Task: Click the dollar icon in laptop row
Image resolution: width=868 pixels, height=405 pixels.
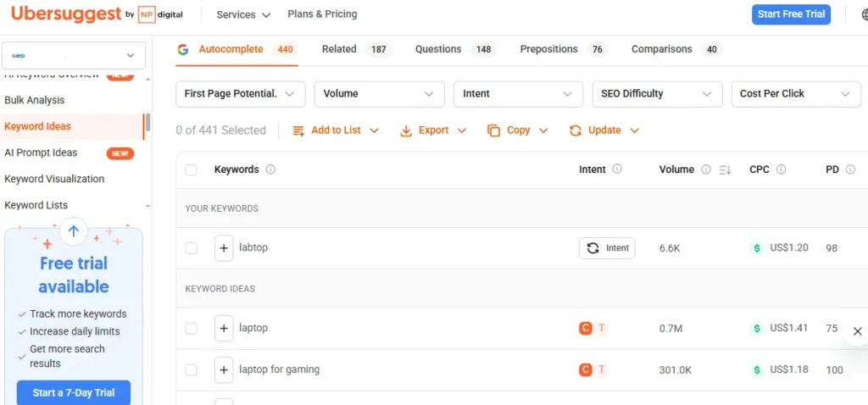Action: [x=757, y=329]
